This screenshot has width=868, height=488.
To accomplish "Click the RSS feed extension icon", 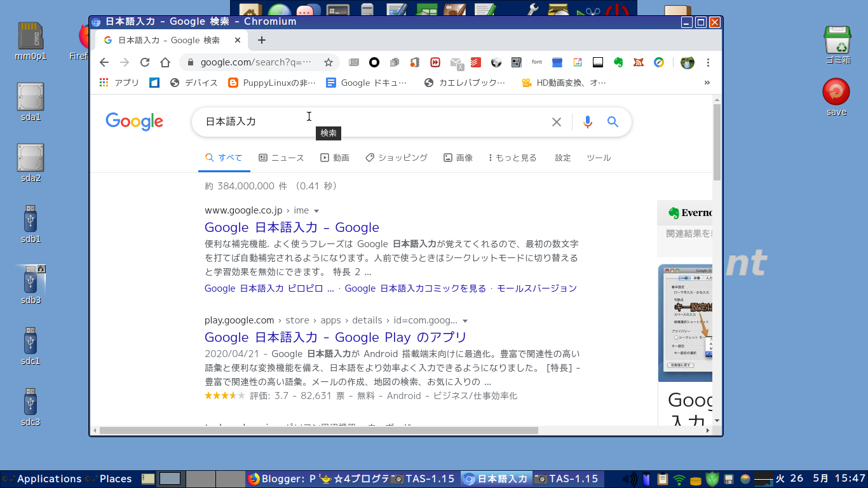I will [x=639, y=62].
